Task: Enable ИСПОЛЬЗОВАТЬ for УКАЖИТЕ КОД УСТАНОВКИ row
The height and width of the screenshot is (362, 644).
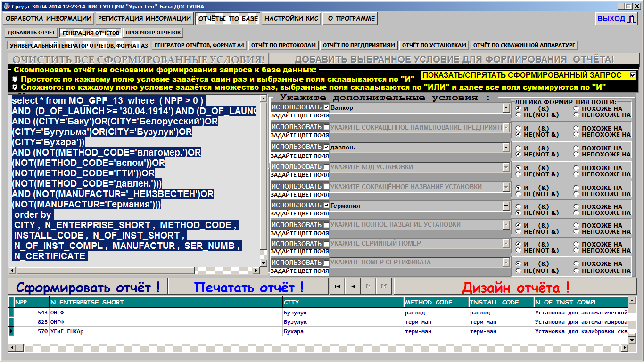Action: click(327, 167)
